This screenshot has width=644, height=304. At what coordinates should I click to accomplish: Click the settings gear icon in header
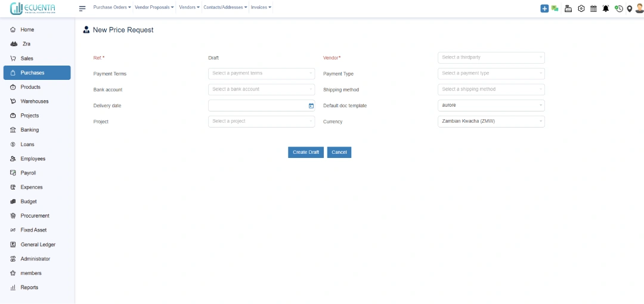[x=581, y=8]
